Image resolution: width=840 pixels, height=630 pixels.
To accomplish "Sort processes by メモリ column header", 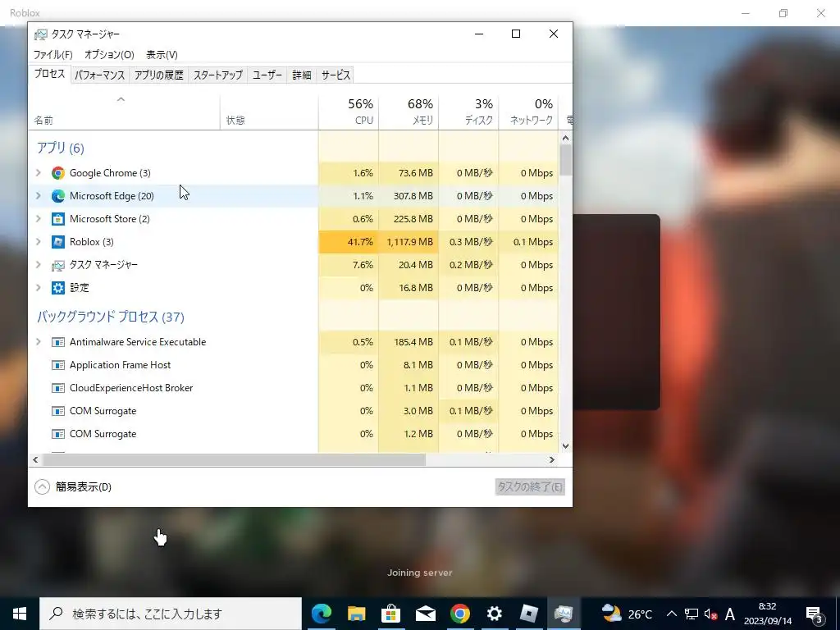I will tap(409, 112).
